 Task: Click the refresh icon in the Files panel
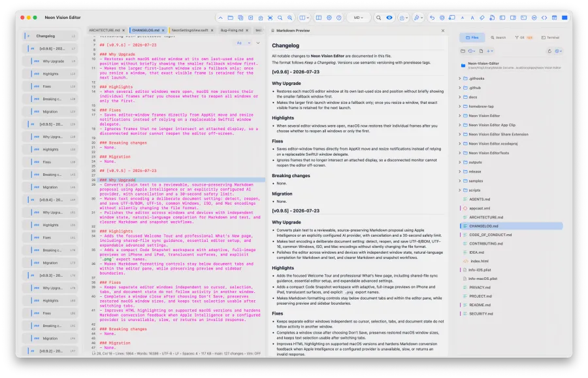click(x=549, y=51)
